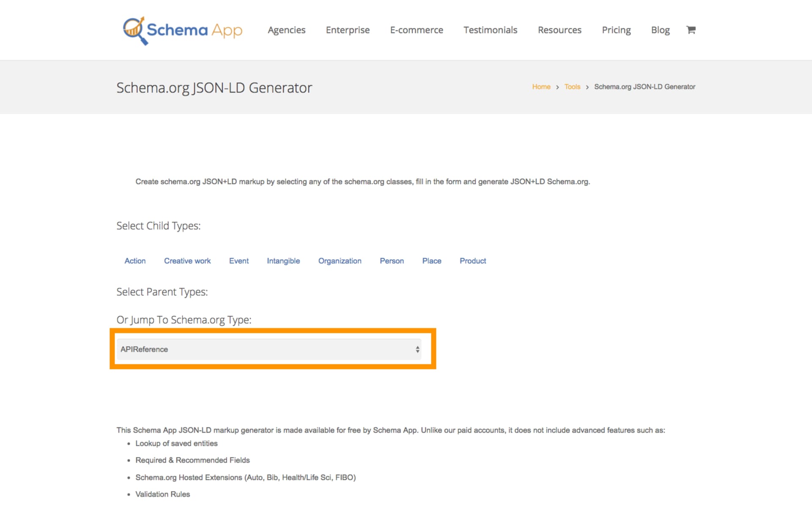Screen dimensions: 812x508
Task: Open the Blog link in header
Action: click(x=660, y=30)
